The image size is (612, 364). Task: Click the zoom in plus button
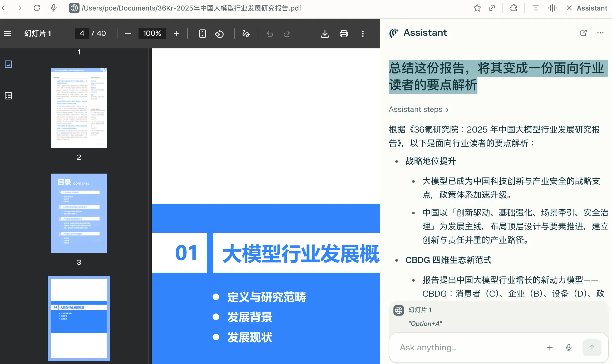[177, 34]
